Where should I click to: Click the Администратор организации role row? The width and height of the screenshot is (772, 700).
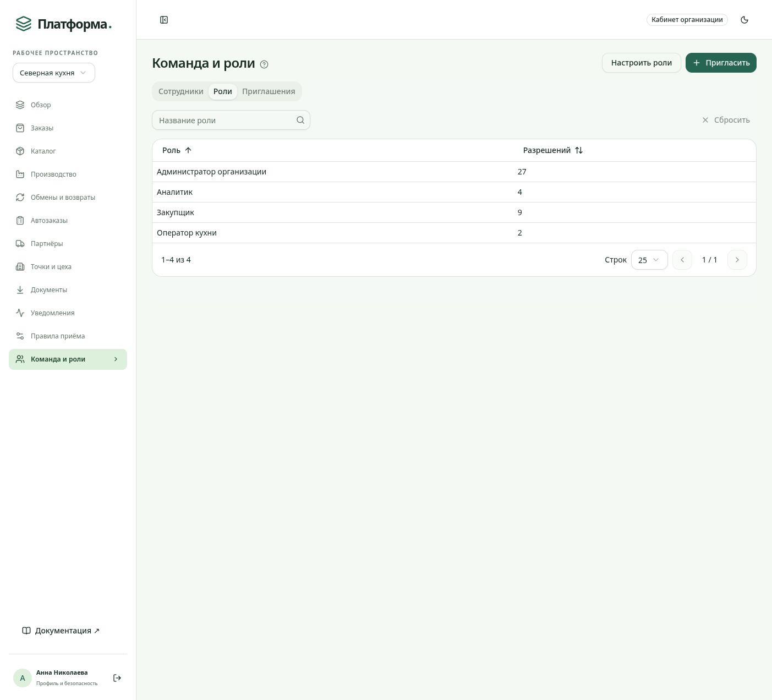coord(454,172)
